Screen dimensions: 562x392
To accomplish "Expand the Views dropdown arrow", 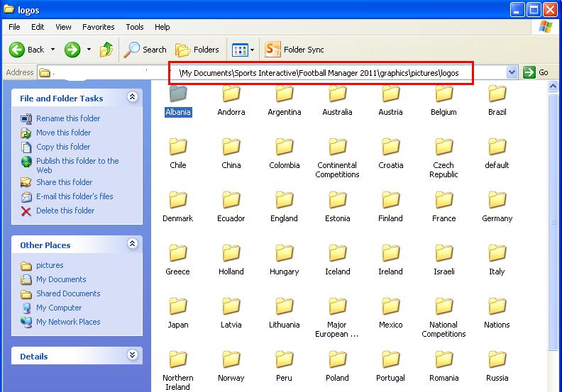I will (x=253, y=50).
